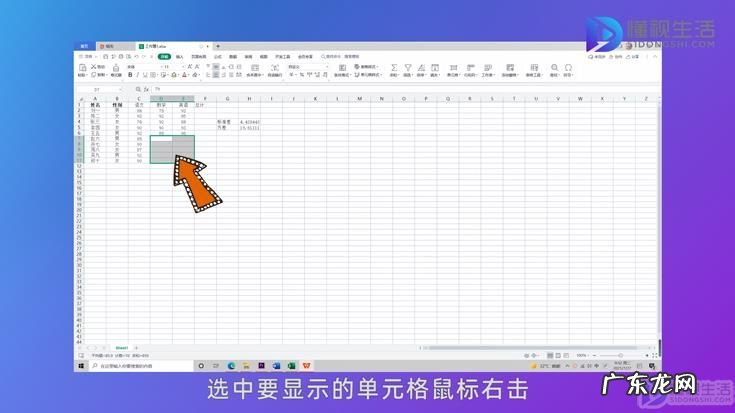Click the select-all corner of the grid

[81, 99]
